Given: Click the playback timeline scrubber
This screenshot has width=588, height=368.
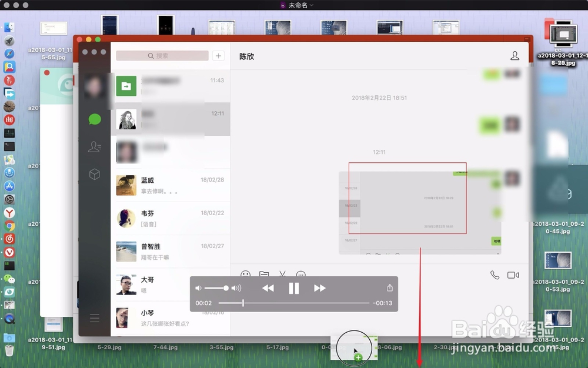Looking at the screenshot, I should [243, 303].
